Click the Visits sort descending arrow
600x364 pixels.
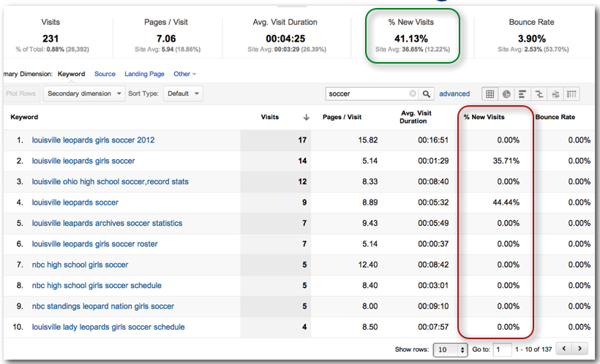pos(306,118)
